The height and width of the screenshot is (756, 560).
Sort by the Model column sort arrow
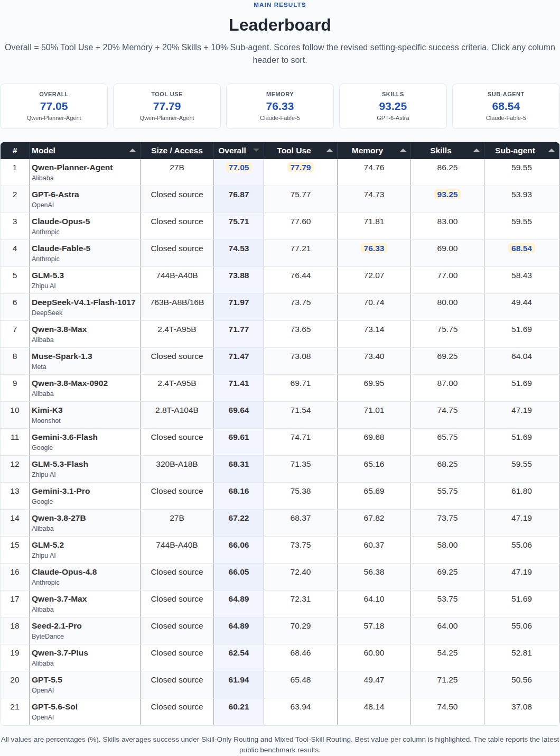click(133, 151)
